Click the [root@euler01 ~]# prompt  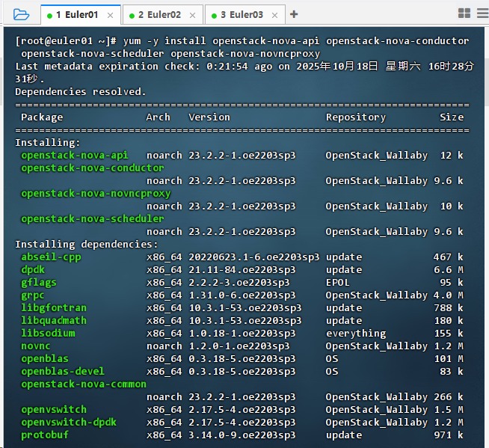pos(66,41)
